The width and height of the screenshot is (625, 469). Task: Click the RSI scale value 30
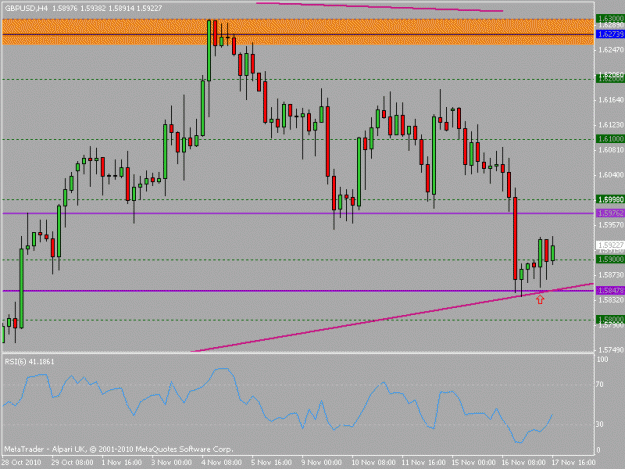click(x=600, y=424)
